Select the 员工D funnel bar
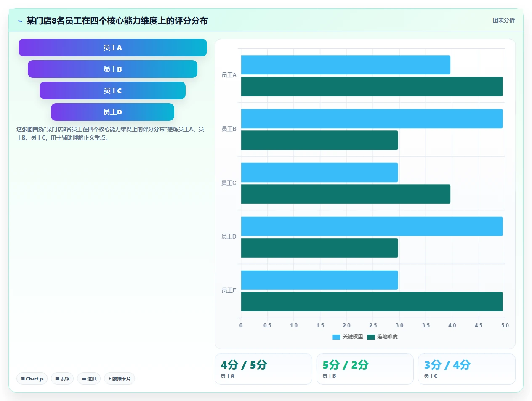Image resolution: width=532 pixels, height=401 pixels. [113, 112]
